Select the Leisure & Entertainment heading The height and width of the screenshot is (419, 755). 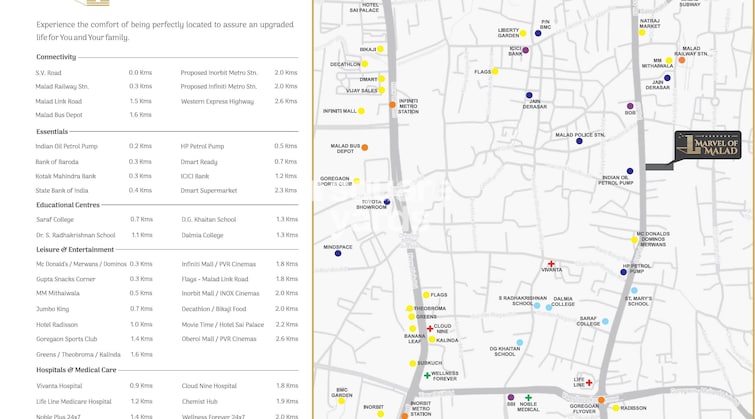point(75,249)
